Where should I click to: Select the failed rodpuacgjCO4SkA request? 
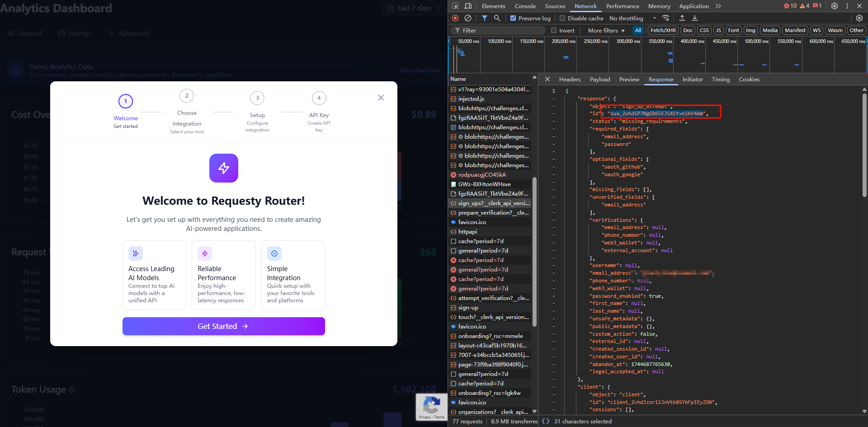pyautogui.click(x=490, y=175)
